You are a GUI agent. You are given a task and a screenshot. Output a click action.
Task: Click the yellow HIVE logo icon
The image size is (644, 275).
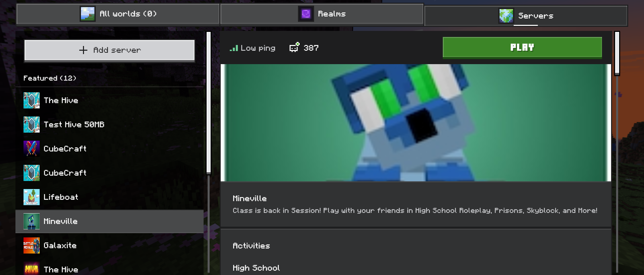[x=32, y=269]
